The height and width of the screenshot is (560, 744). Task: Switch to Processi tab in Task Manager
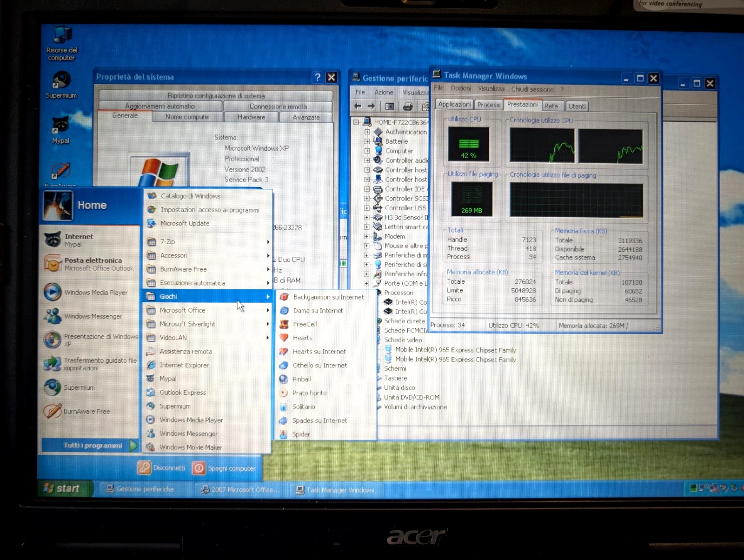[x=489, y=105]
